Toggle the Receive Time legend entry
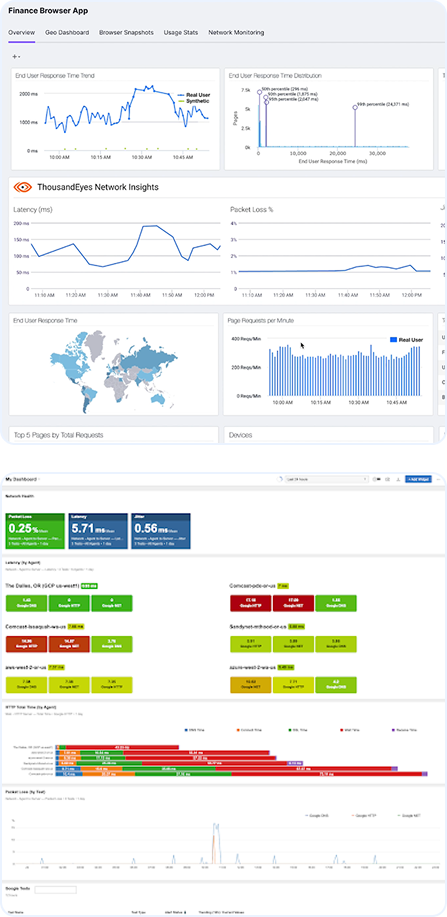The height and width of the screenshot is (917, 447). [x=405, y=730]
